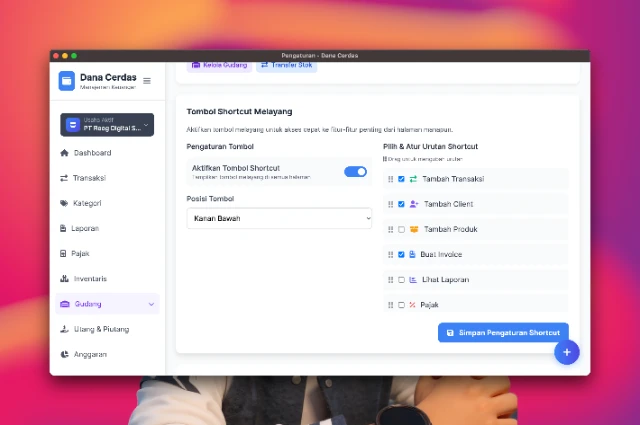Disable the Aktifkan Tombol Shortcut switch

coord(355,172)
